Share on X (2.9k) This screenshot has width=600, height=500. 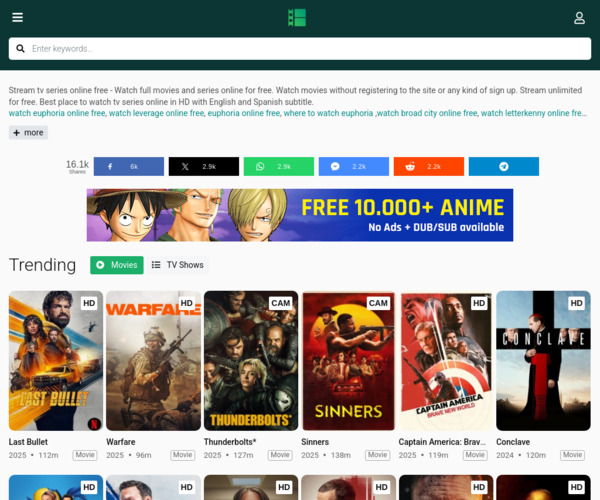[x=204, y=166]
